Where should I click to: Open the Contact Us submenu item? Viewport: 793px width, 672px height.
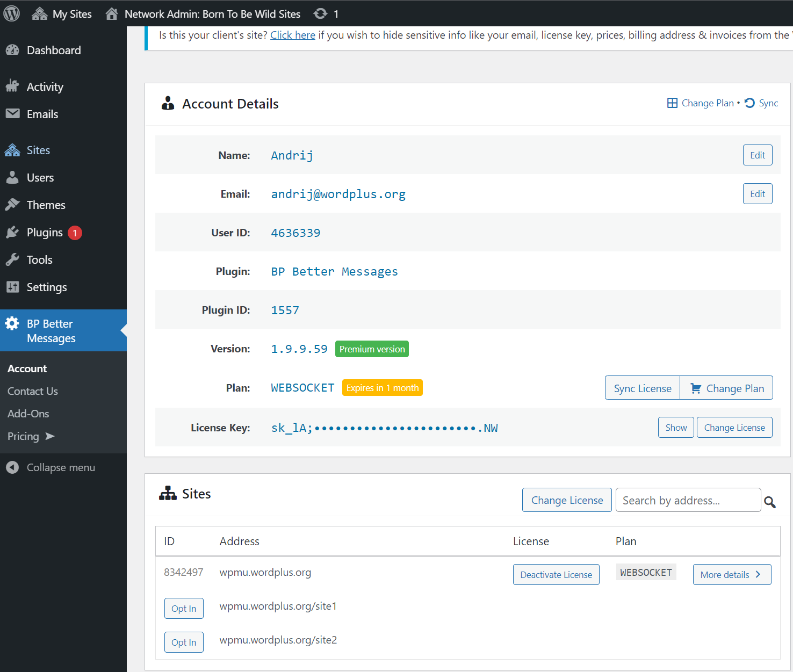pyautogui.click(x=33, y=391)
